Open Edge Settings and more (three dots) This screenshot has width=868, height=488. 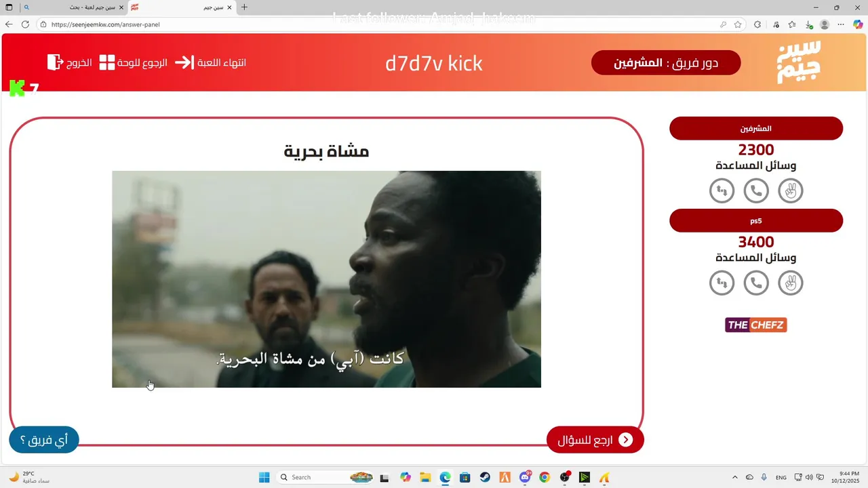point(842,24)
